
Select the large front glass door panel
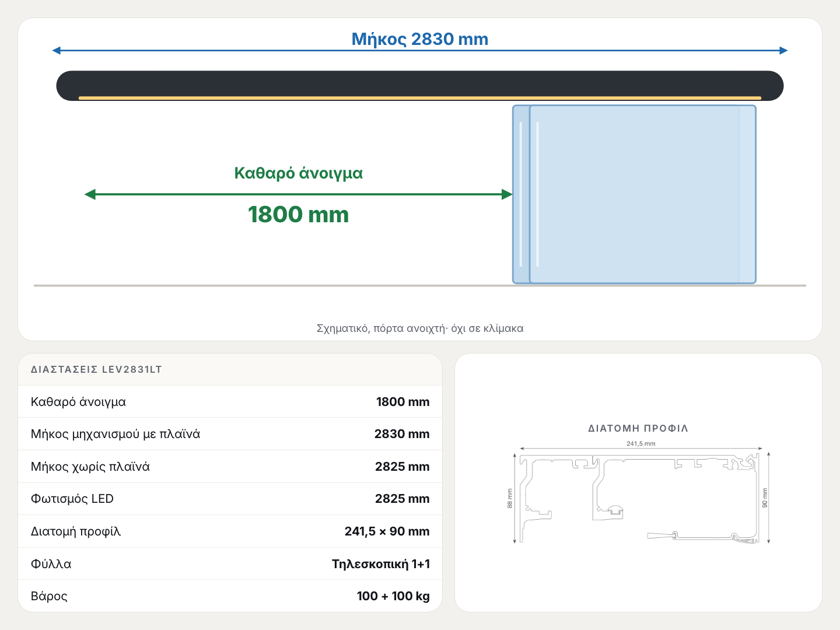click(642, 194)
